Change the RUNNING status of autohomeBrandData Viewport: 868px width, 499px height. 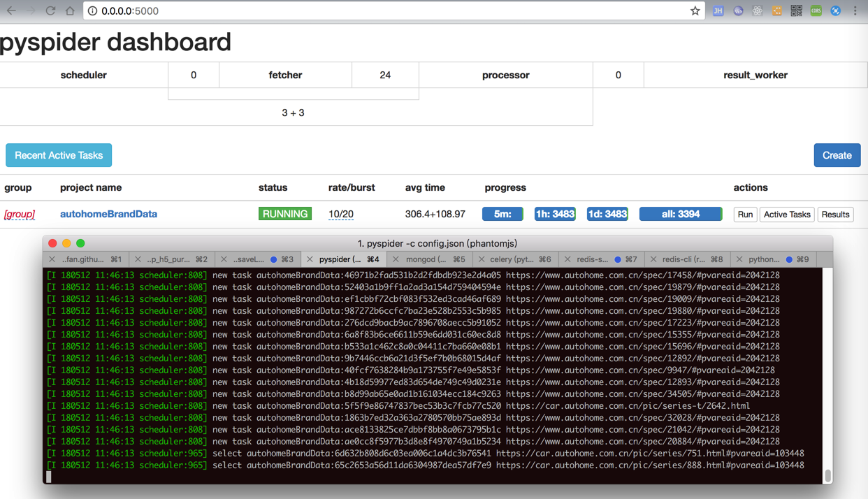click(285, 214)
